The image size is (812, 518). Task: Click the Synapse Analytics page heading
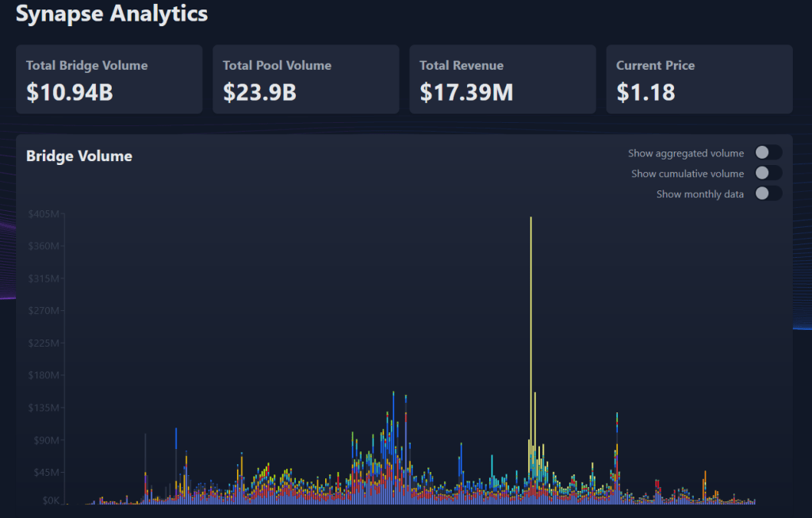pos(112,13)
